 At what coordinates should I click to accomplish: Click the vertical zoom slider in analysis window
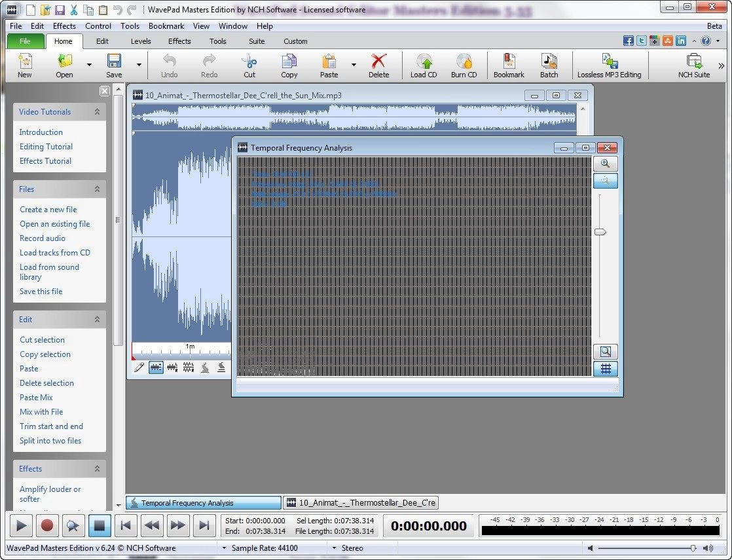point(600,232)
